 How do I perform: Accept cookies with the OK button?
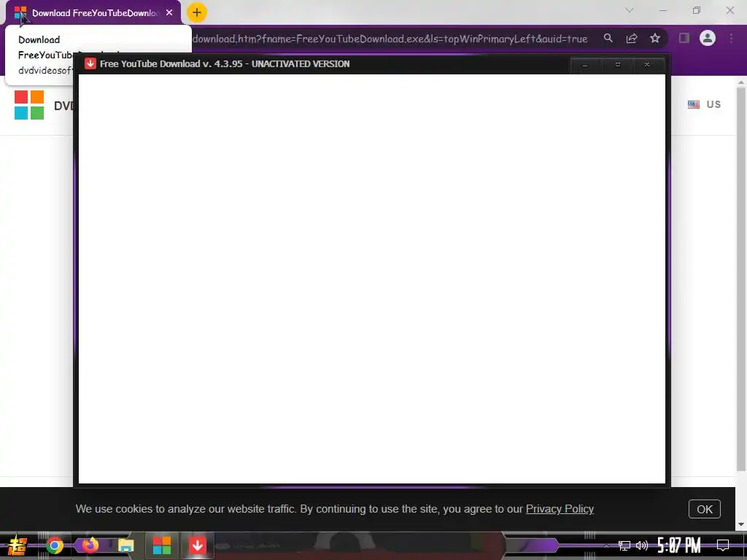click(x=705, y=509)
